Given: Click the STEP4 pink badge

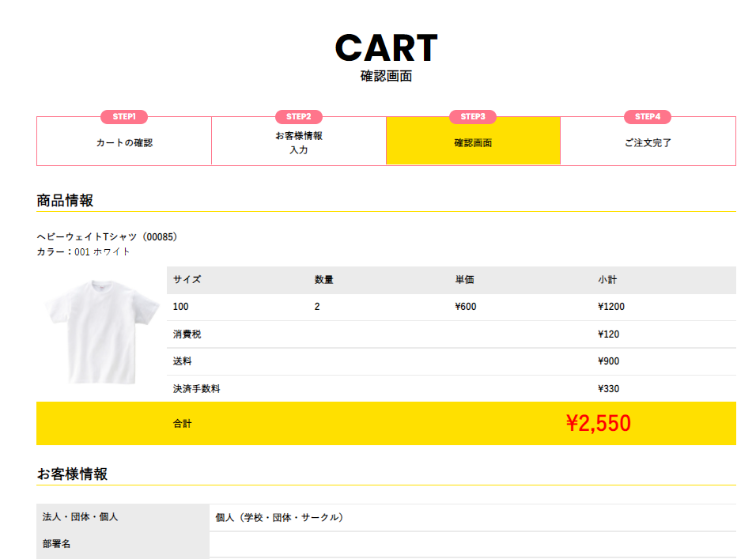Looking at the screenshot, I should coord(647,117).
